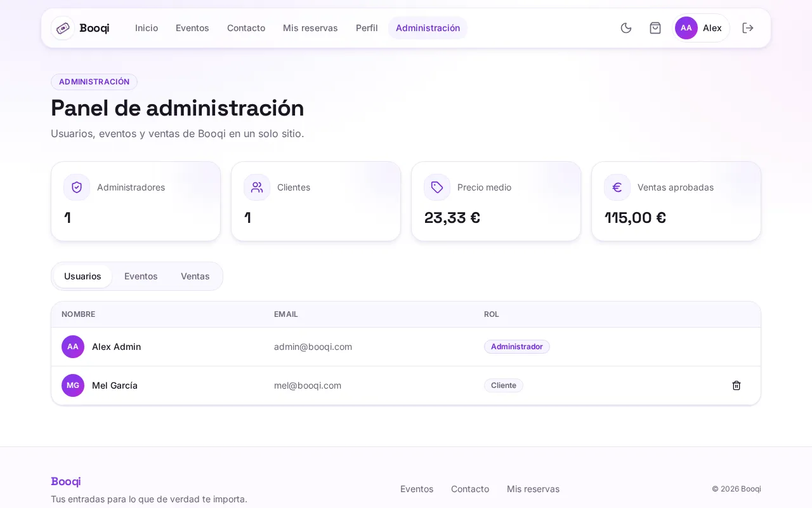Click the email mel@booqi.com
This screenshot has width=812, height=508.
pos(308,385)
